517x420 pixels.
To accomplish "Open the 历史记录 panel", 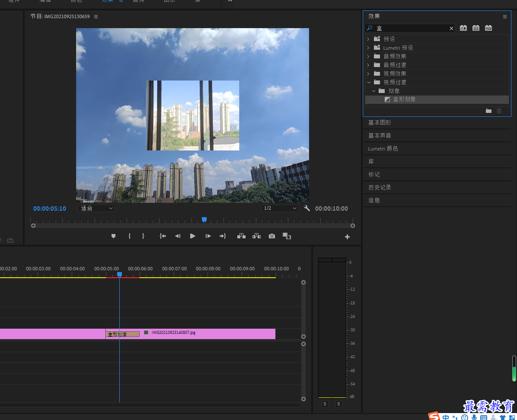I will point(380,187).
